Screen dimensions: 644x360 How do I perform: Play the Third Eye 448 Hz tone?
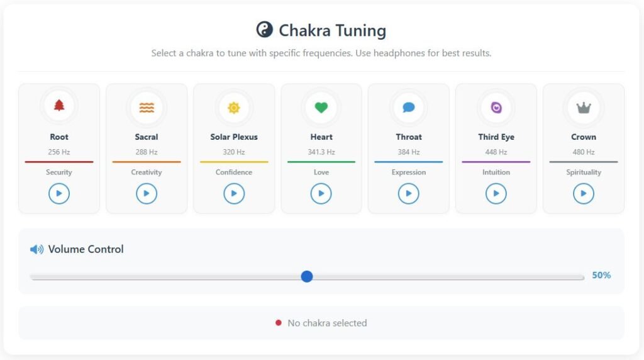496,193
